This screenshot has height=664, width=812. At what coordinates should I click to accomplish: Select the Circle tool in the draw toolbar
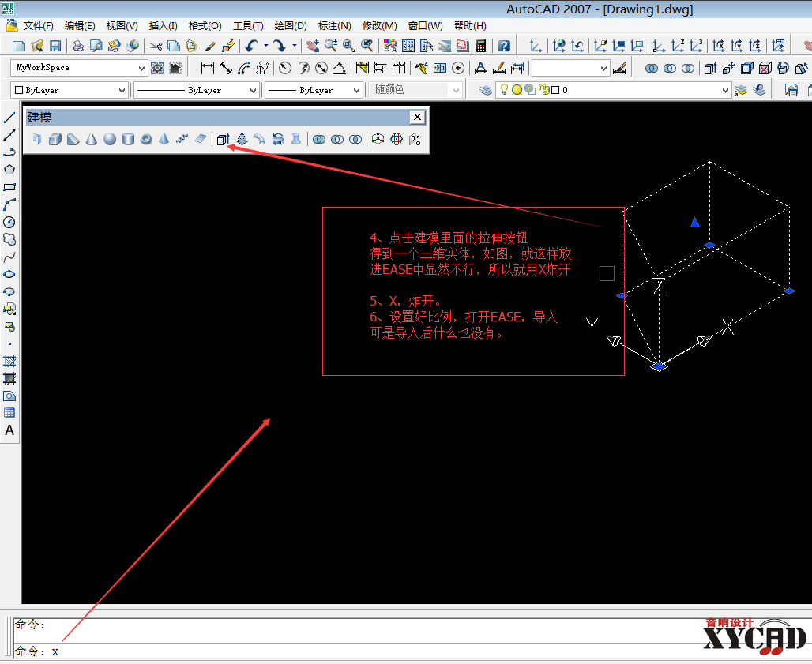tap(9, 222)
